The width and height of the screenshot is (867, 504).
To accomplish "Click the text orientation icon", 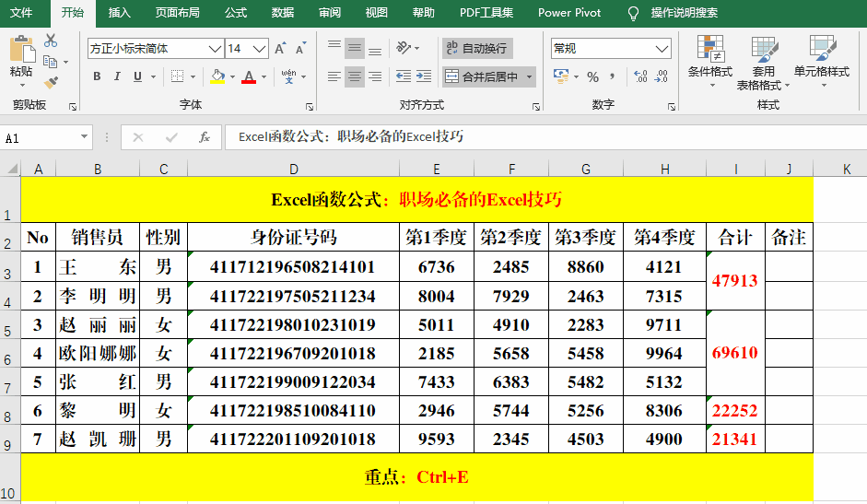I will click(404, 48).
